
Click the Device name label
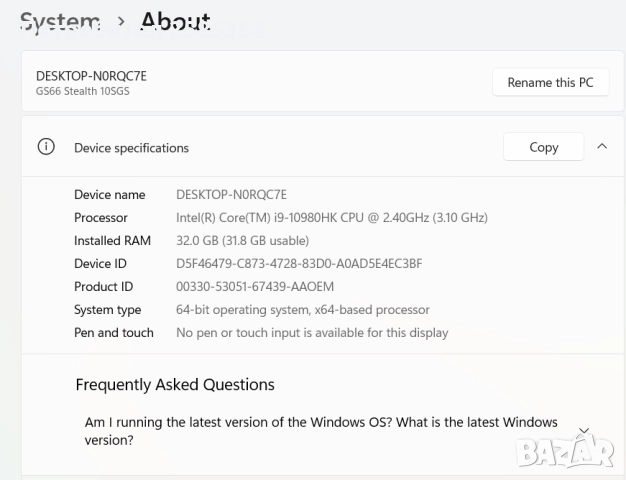[x=110, y=194]
